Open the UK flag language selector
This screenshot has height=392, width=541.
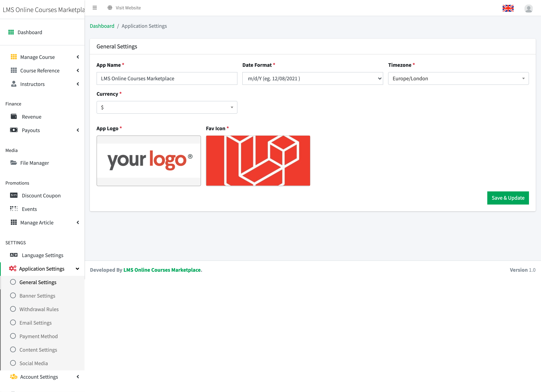point(508,8)
